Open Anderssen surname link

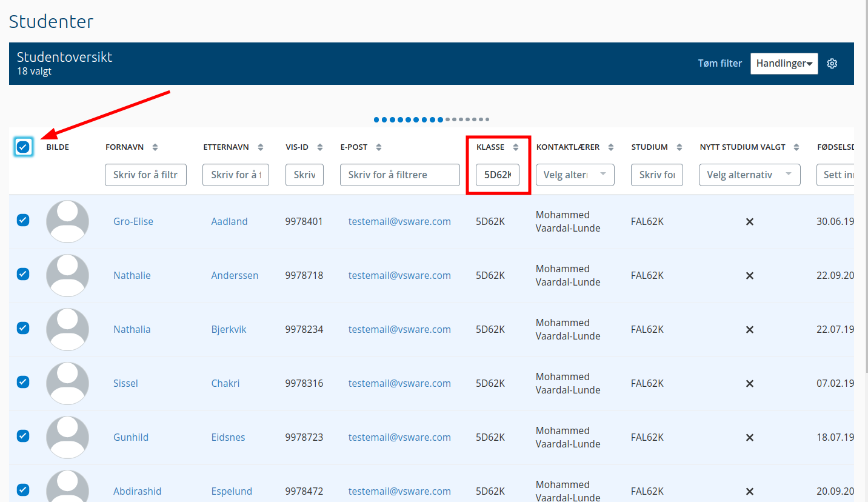(235, 275)
